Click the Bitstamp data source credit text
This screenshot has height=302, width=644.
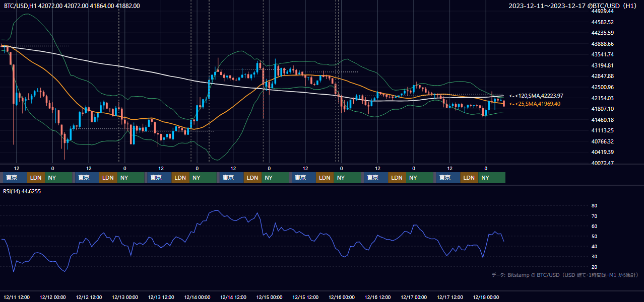click(565, 275)
